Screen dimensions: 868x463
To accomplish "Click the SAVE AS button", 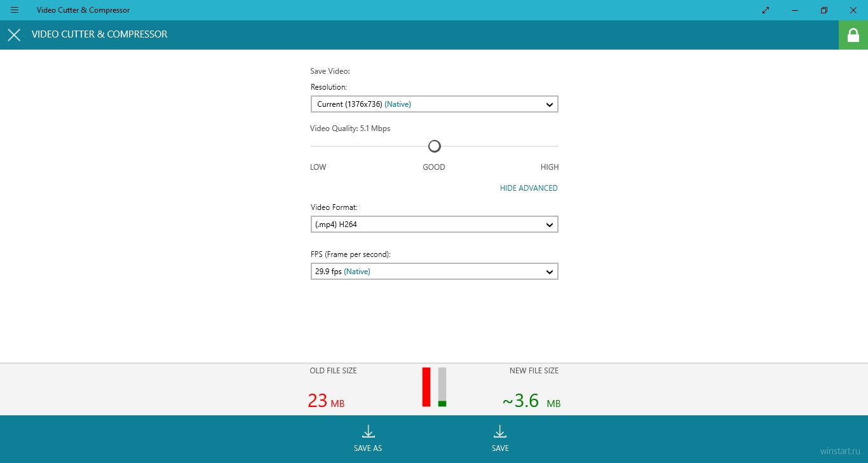I will point(368,439).
